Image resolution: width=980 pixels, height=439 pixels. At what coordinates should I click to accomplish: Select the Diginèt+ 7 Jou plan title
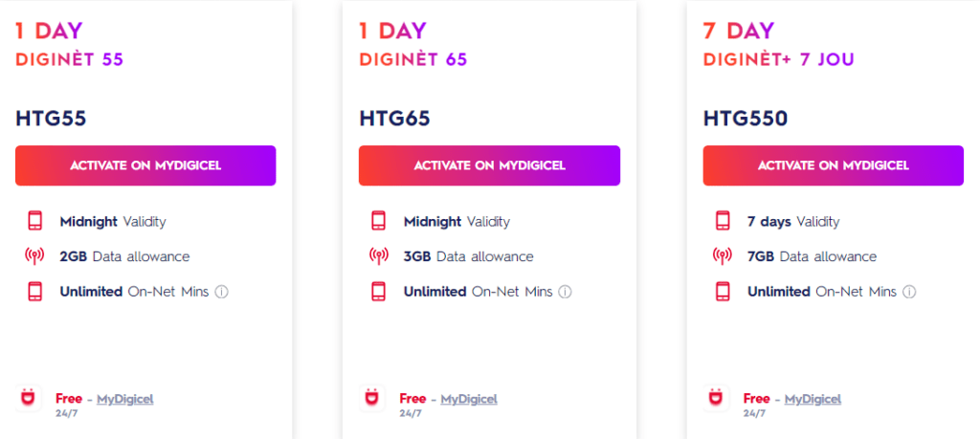pos(778,59)
